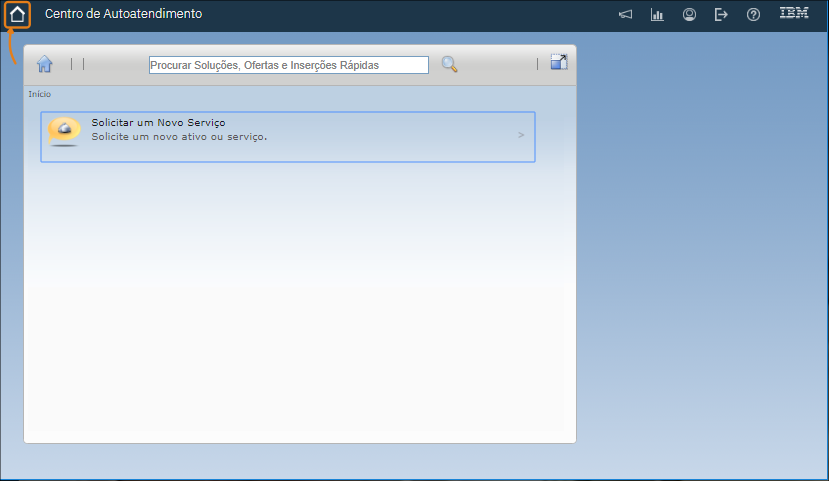
Task: Click the magnifying glass search icon
Action: (x=450, y=64)
